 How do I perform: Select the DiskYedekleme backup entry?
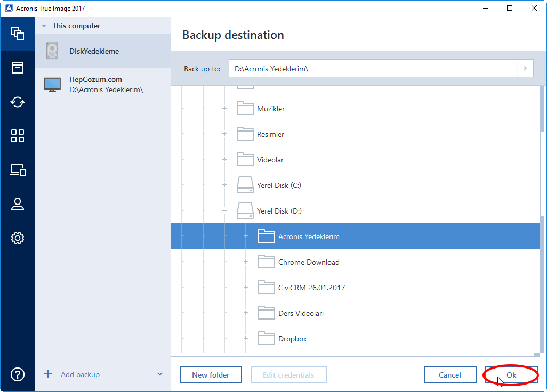click(x=103, y=51)
